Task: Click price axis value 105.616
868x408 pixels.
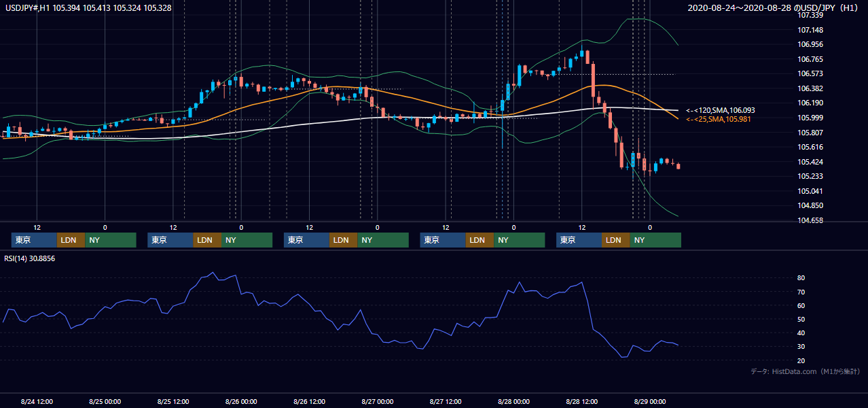Action: point(810,147)
